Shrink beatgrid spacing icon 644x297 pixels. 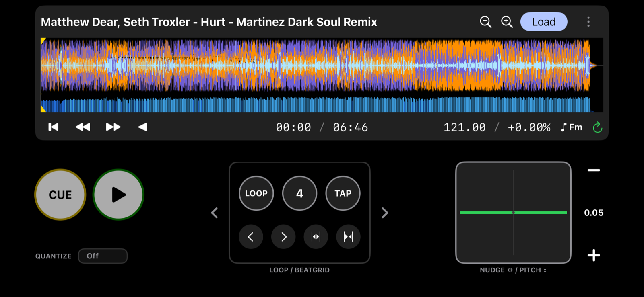pyautogui.click(x=348, y=237)
